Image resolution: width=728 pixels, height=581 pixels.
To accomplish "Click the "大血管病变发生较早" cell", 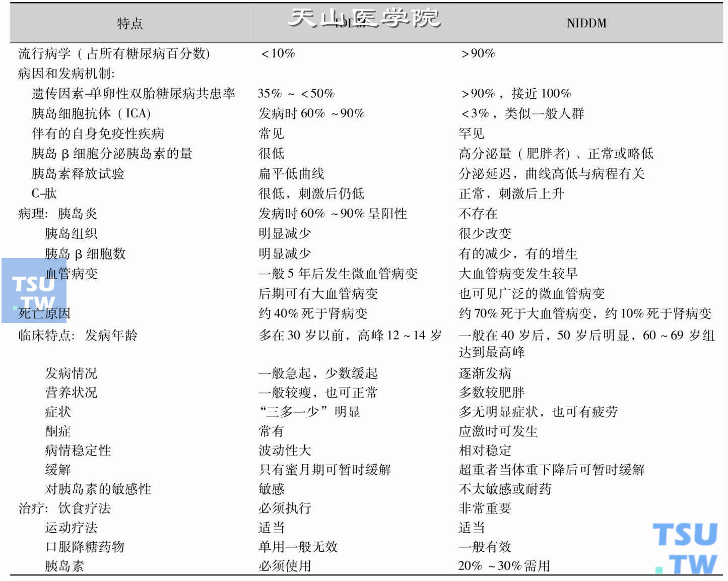I will [x=518, y=274].
